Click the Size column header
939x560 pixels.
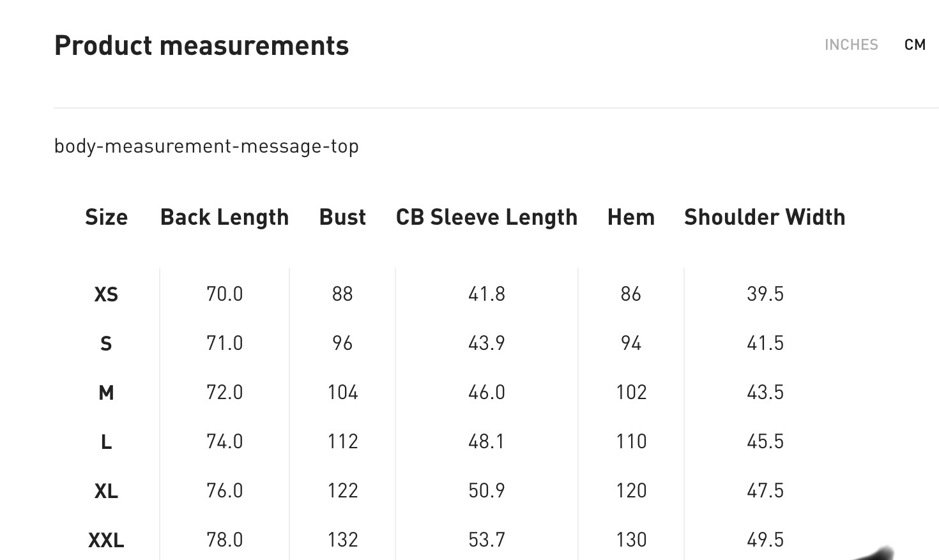point(106,217)
